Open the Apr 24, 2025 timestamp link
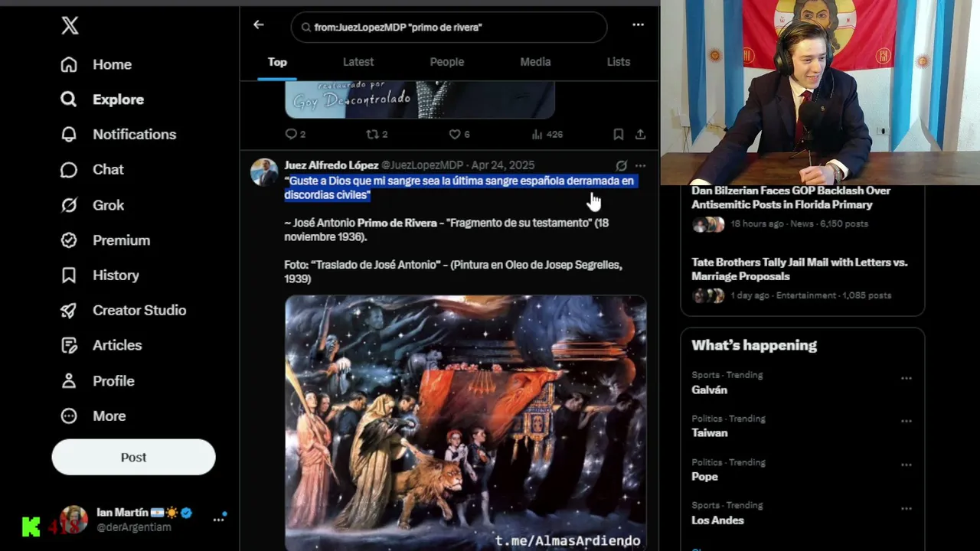980x551 pixels. (503, 165)
